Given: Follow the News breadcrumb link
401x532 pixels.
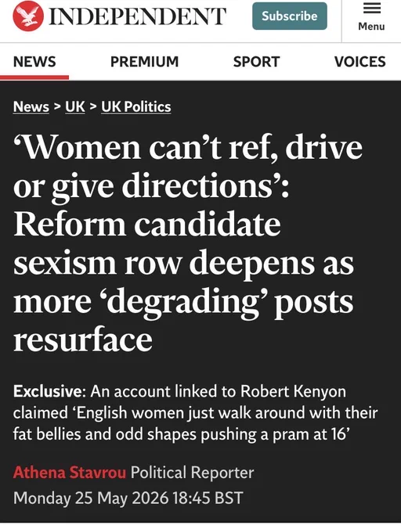Looking at the screenshot, I should pyautogui.click(x=31, y=107).
